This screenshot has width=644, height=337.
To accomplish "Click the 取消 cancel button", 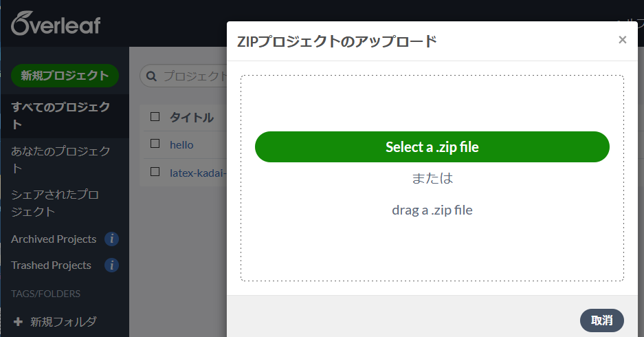I will 601,320.
